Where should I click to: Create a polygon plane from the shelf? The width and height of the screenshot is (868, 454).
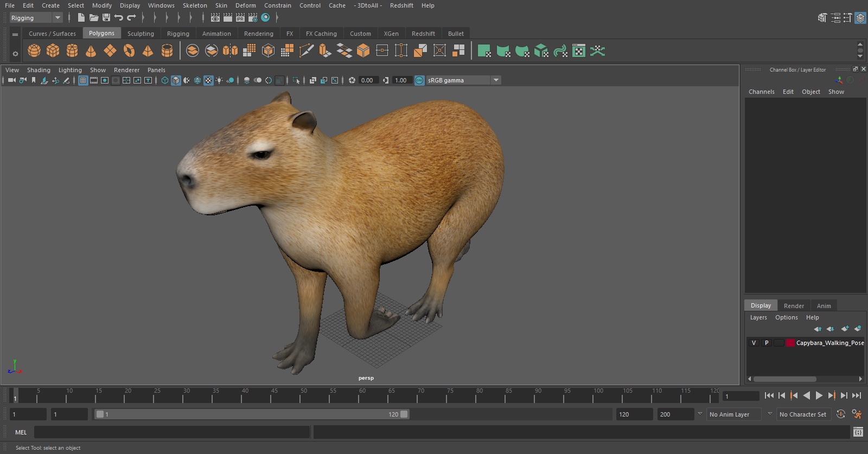click(x=110, y=51)
